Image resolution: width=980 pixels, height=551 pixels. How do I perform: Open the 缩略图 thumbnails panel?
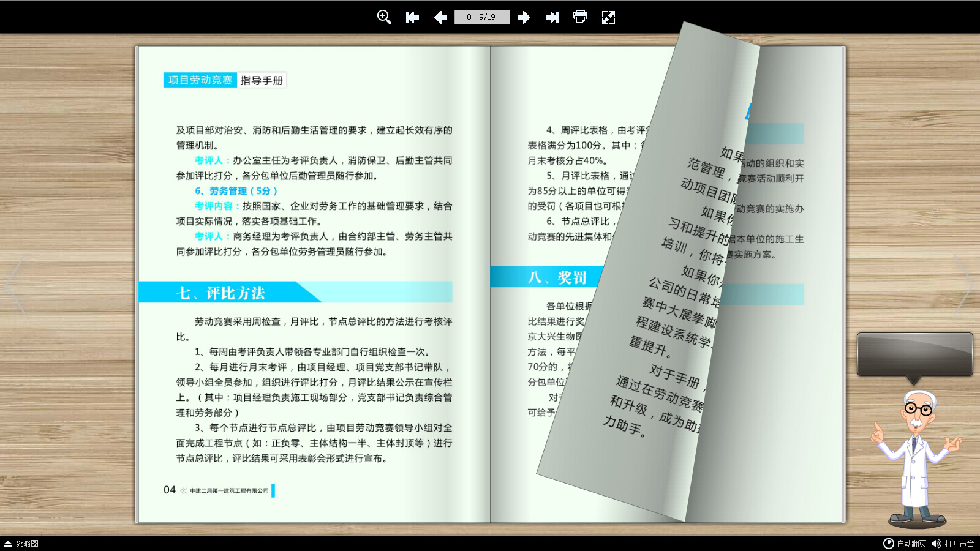click(21, 544)
